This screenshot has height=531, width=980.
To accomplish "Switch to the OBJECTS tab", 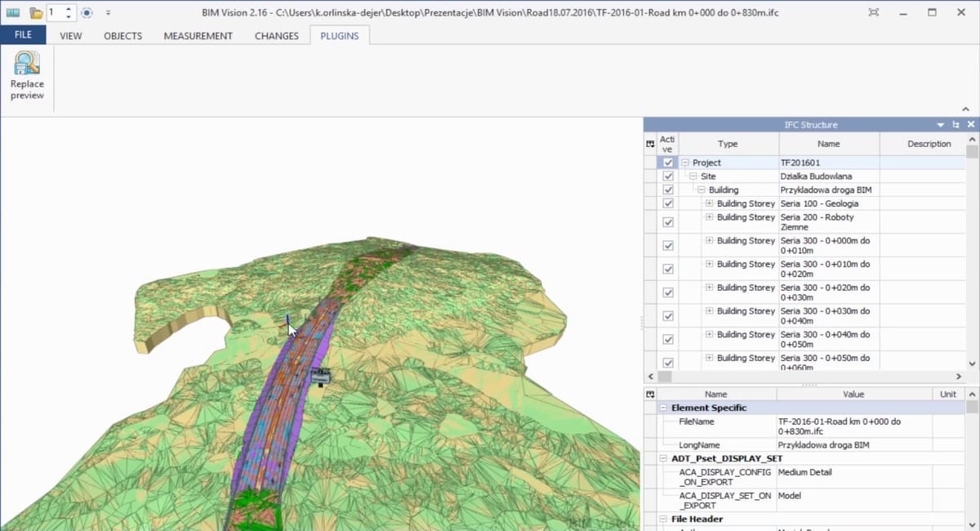I will pos(122,36).
